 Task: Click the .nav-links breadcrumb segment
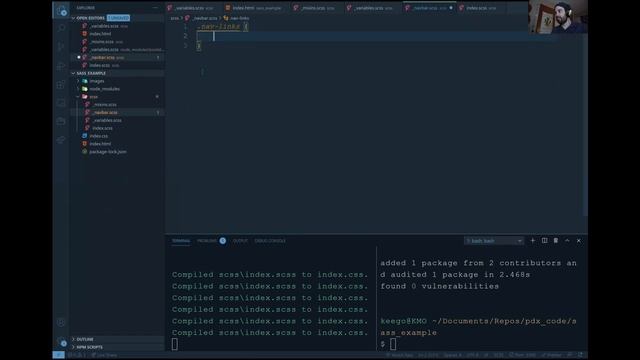[x=239, y=18]
